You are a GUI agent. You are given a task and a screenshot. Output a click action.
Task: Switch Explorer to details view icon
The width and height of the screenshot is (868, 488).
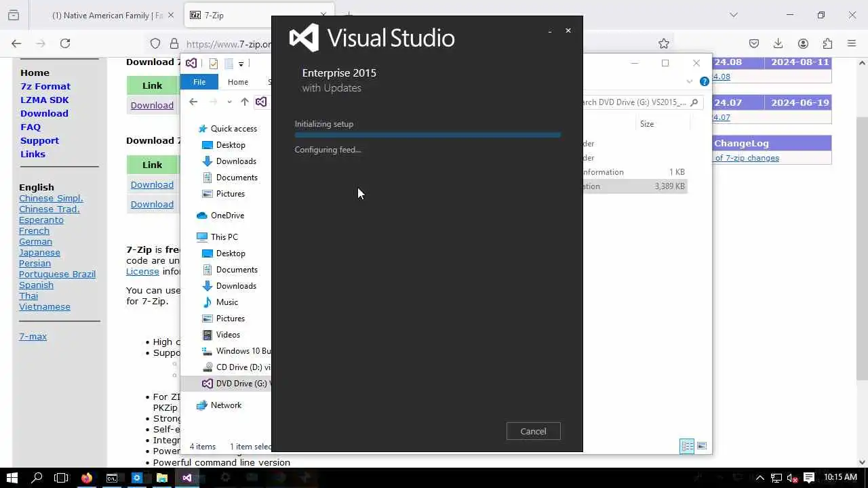click(687, 446)
